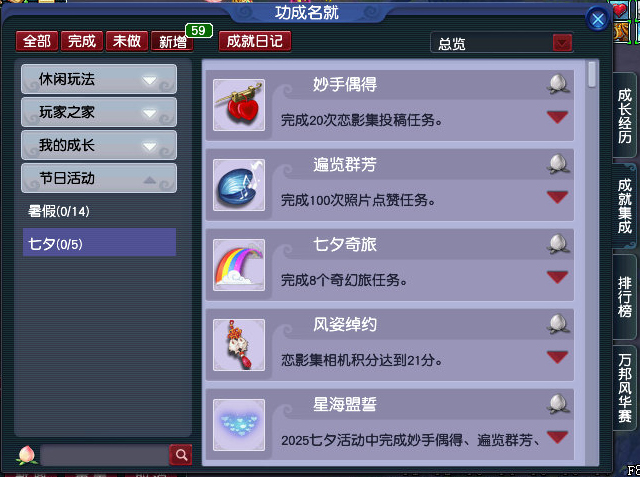Expand details arrow for 妙手偶得 achievement
This screenshot has height=477, width=640.
click(x=557, y=117)
